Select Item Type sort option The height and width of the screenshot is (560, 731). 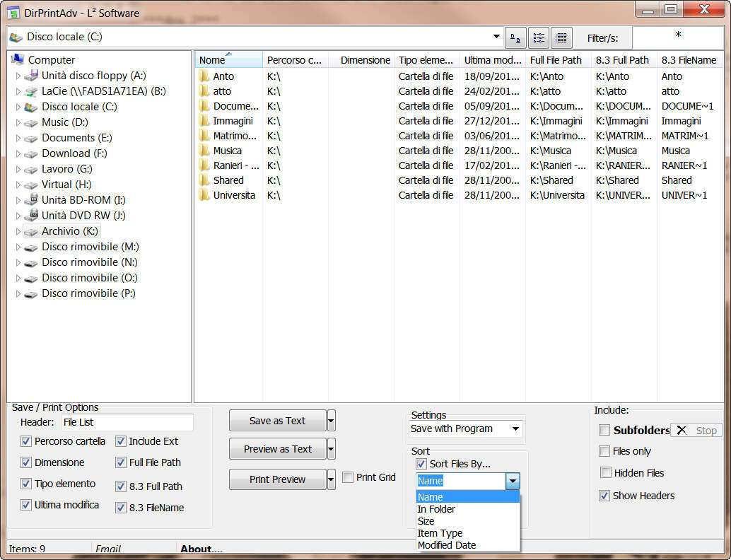point(467,533)
